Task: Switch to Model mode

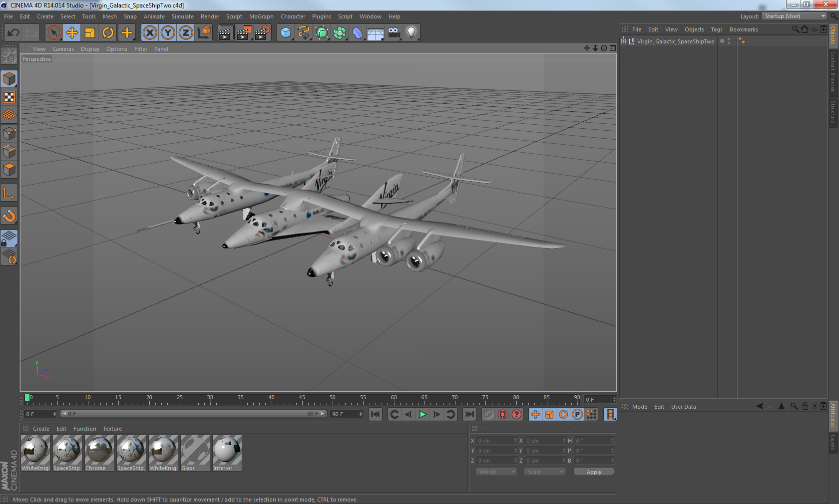Action: tap(9, 79)
